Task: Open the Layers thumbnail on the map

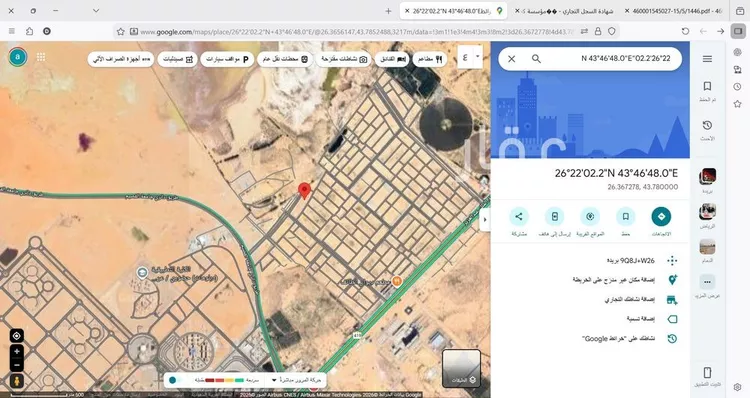Action: pos(461,368)
